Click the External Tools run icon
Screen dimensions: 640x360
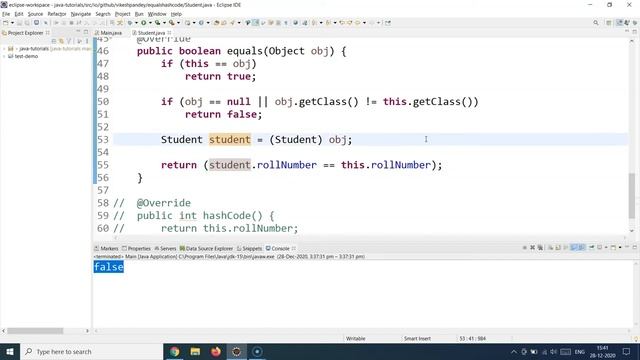(x=172, y=23)
